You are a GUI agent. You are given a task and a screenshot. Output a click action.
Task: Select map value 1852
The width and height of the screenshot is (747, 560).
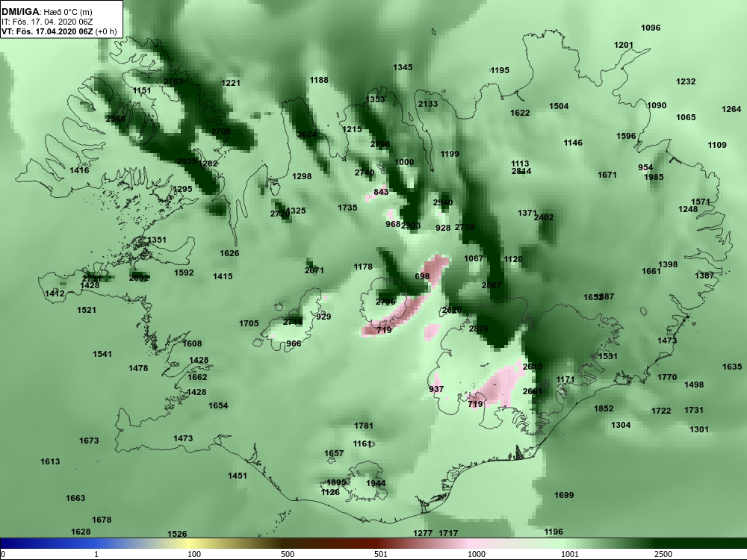[x=604, y=408]
